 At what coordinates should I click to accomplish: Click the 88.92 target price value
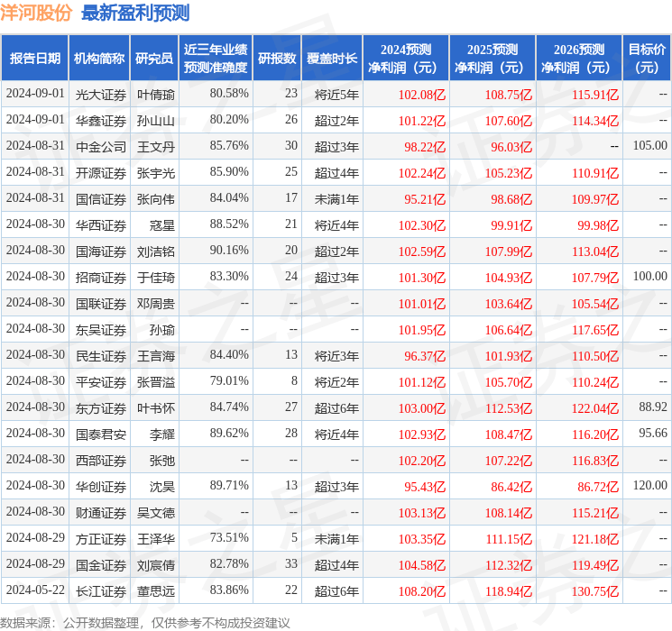click(x=653, y=407)
